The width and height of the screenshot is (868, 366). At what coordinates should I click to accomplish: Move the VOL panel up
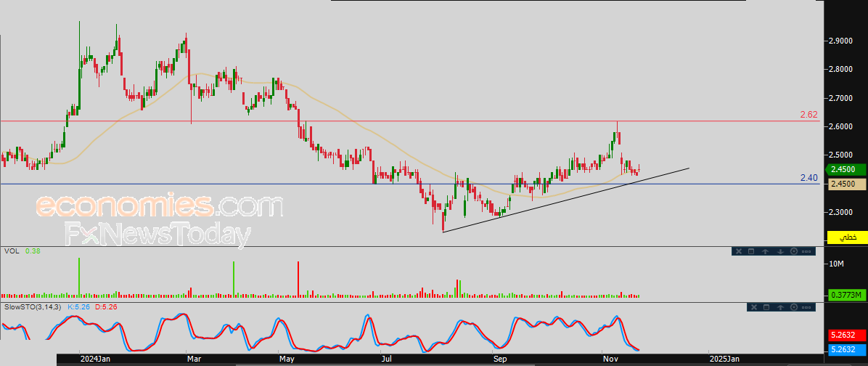pos(765,251)
